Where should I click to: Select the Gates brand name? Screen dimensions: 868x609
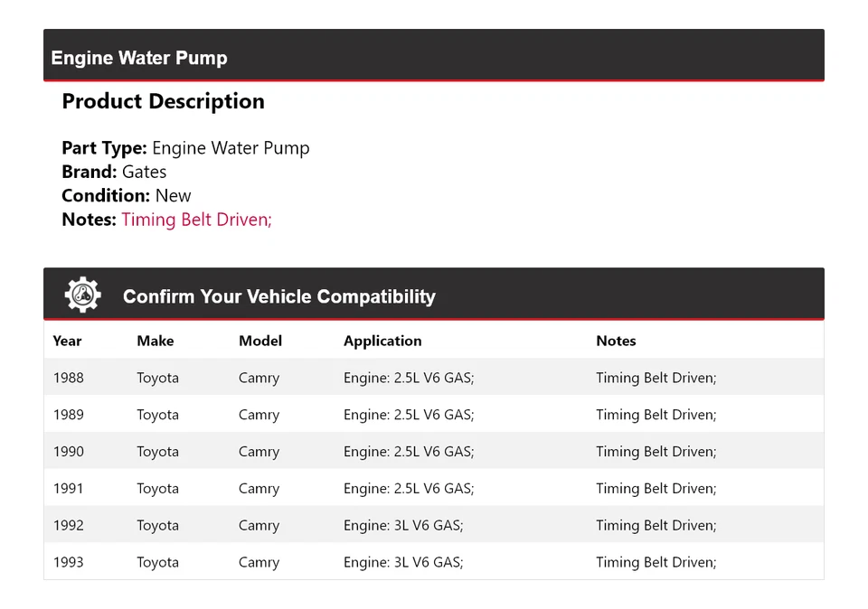click(145, 171)
